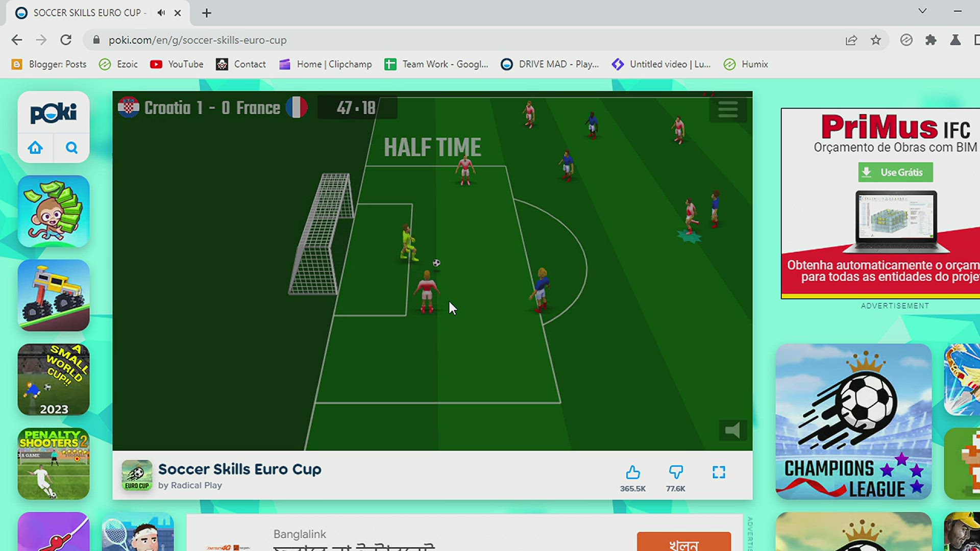Enter fullscreen mode for the game
This screenshot has width=980, height=551.
[719, 472]
